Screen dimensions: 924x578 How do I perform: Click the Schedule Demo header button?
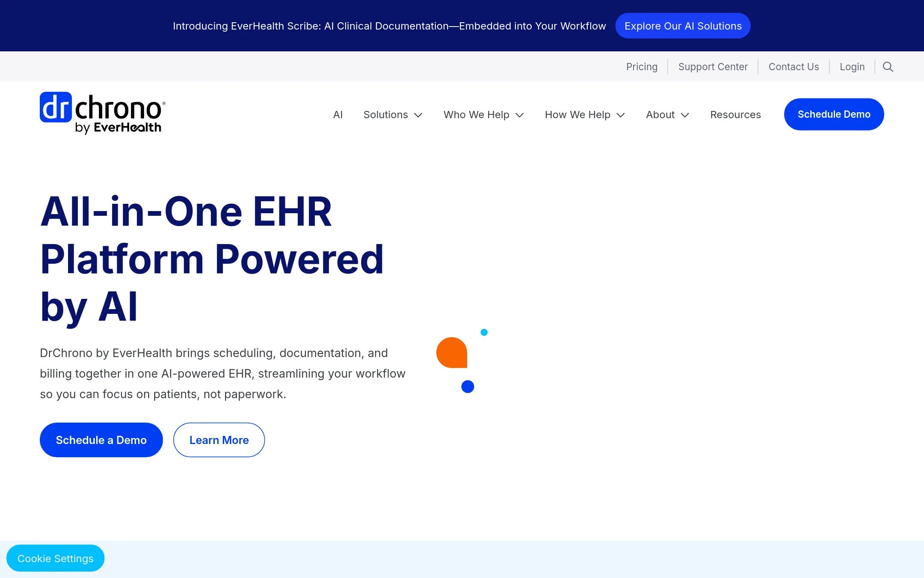click(834, 114)
